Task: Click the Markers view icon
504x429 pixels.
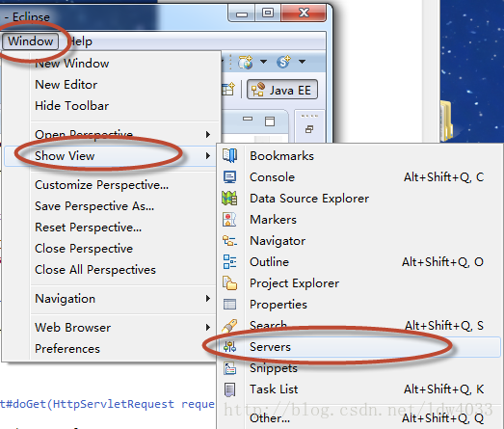Action: (x=229, y=220)
